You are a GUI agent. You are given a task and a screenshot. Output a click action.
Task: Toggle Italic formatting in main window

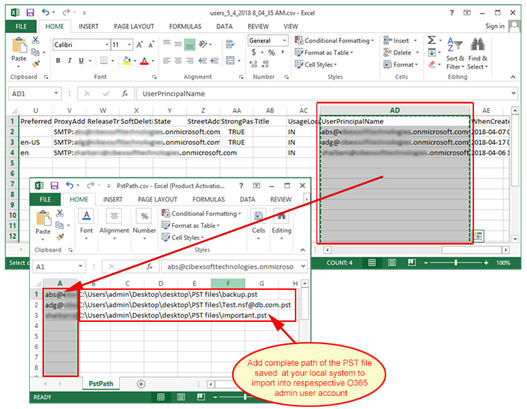70,60
